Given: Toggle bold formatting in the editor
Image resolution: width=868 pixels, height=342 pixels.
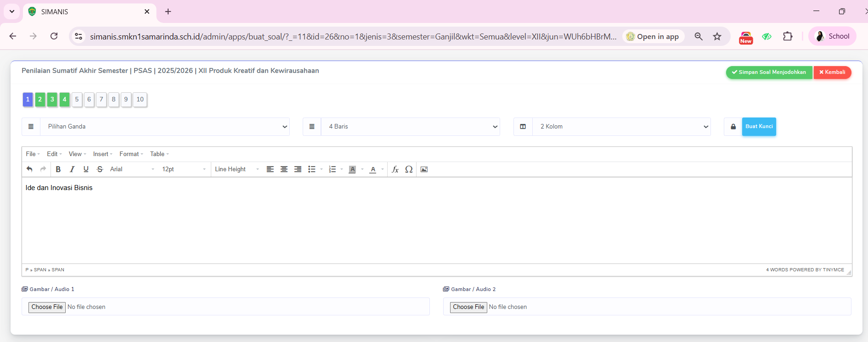Looking at the screenshot, I should point(58,169).
